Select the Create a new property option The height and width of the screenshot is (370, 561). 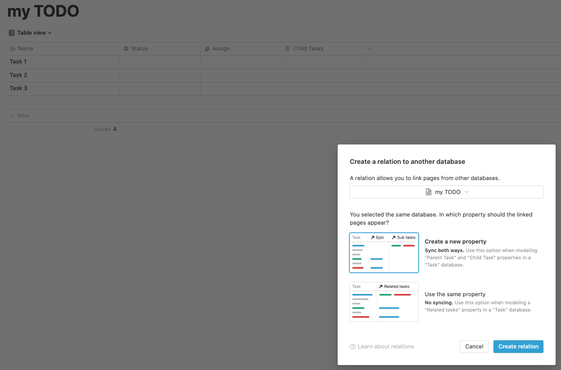pyautogui.click(x=447, y=253)
